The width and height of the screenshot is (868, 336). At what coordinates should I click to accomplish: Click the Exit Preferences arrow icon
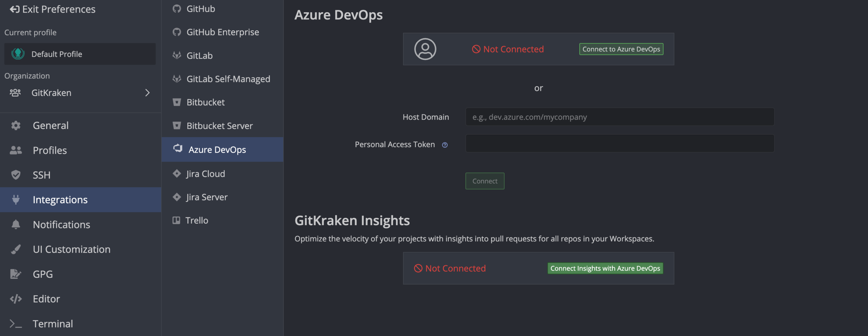point(15,9)
